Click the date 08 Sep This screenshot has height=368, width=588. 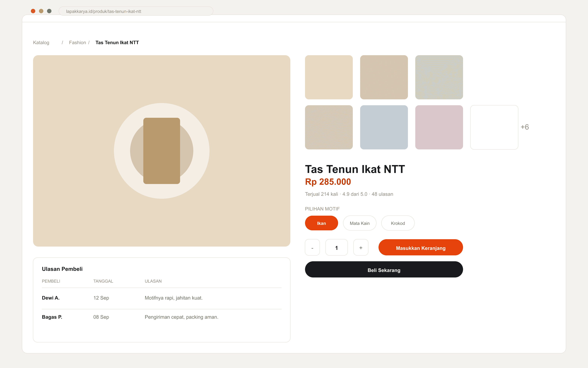tap(101, 317)
